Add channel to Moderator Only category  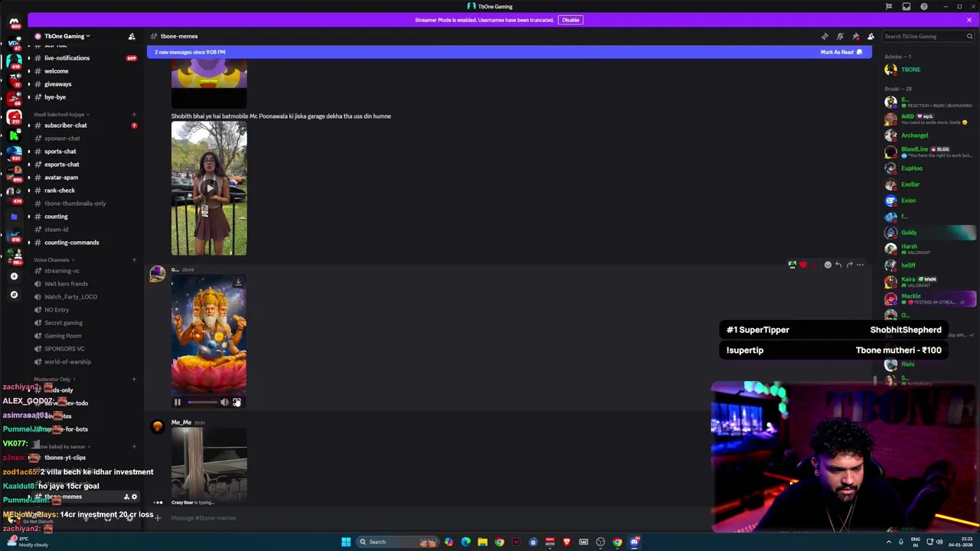coord(134,379)
